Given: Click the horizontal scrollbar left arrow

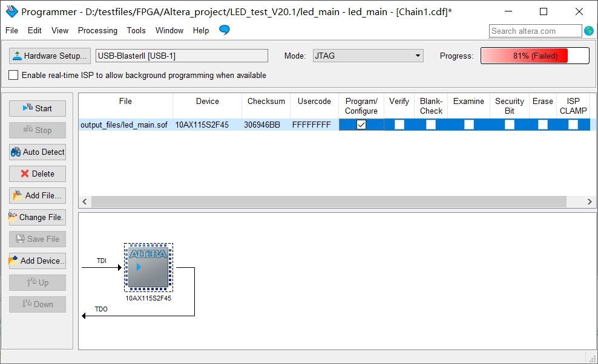Looking at the screenshot, I should pos(85,201).
